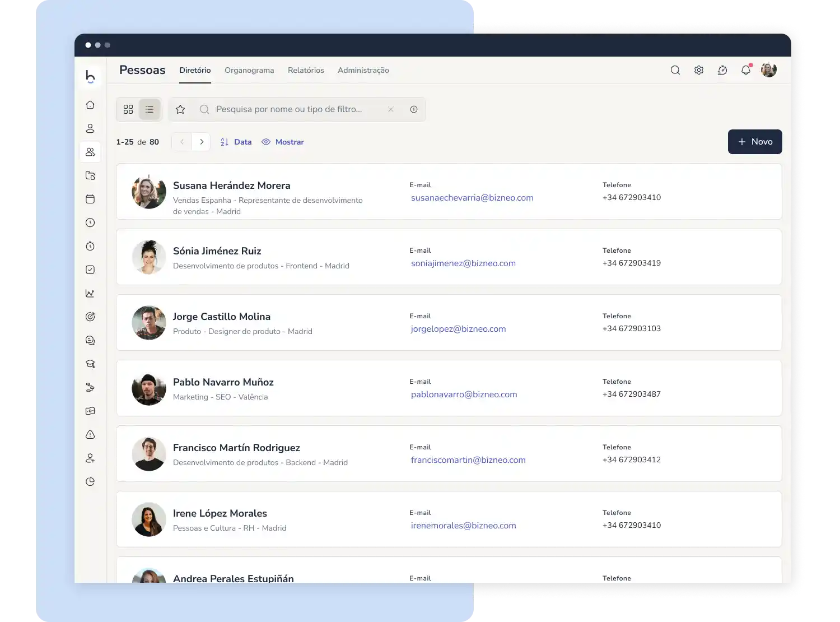The height and width of the screenshot is (622, 840).
Task: Click the Bizneo logo in sidebar
Action: coord(90,76)
